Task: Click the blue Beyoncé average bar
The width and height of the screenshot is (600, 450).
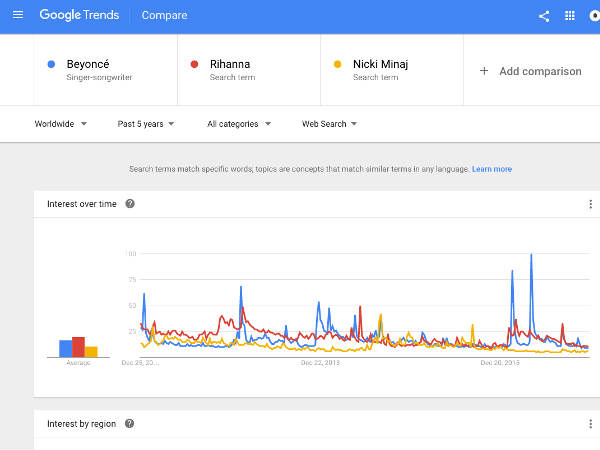Action: (x=65, y=349)
